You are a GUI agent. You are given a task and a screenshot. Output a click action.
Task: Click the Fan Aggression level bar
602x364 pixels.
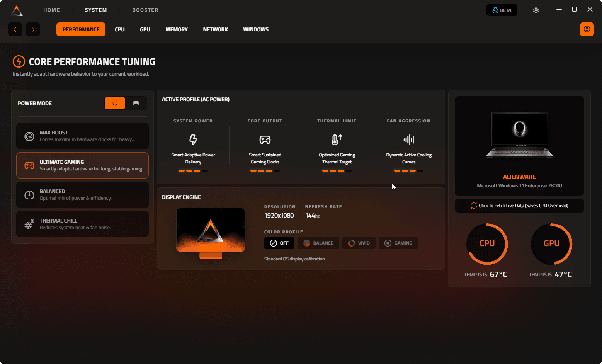click(x=409, y=171)
